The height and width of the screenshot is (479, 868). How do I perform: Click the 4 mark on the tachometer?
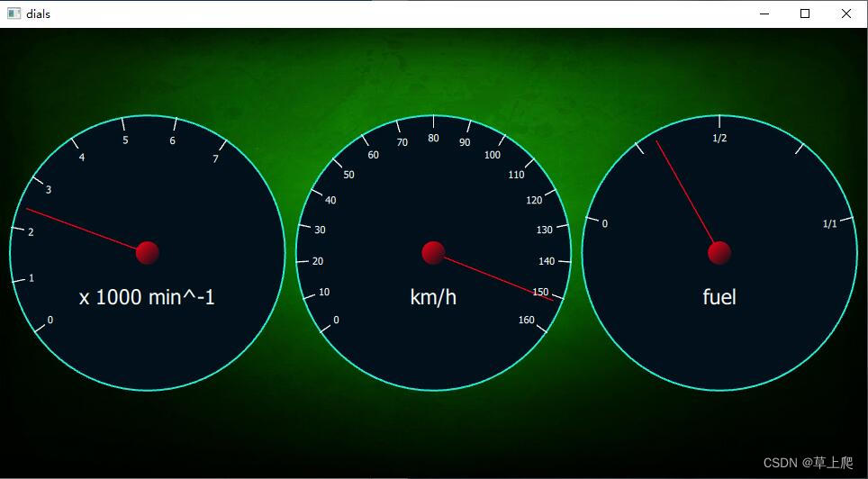point(82,158)
